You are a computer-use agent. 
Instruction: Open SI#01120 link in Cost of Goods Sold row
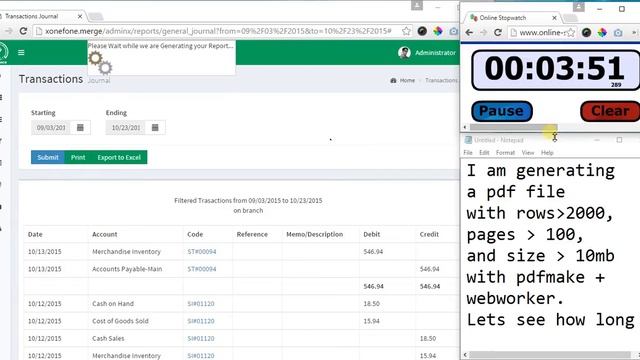click(201, 321)
